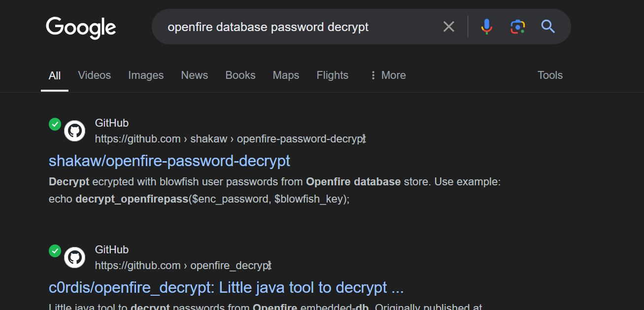Switch to the Images results tab
644x310 pixels.
point(146,75)
